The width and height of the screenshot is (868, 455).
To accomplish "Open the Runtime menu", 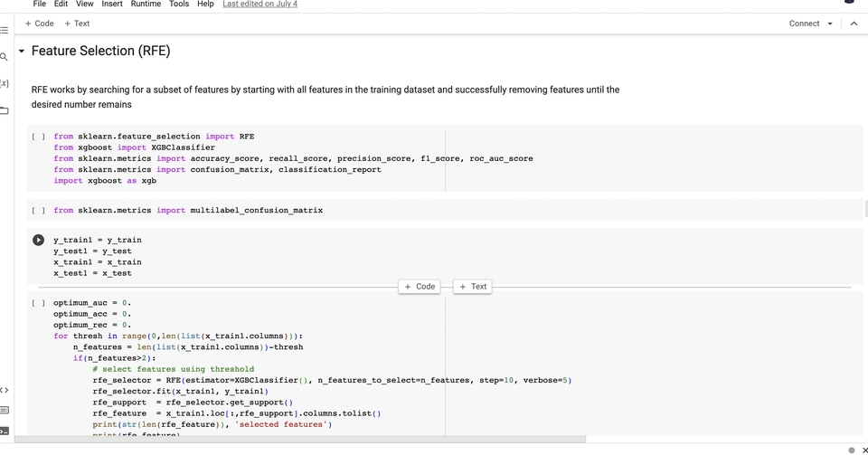I will pos(146,4).
